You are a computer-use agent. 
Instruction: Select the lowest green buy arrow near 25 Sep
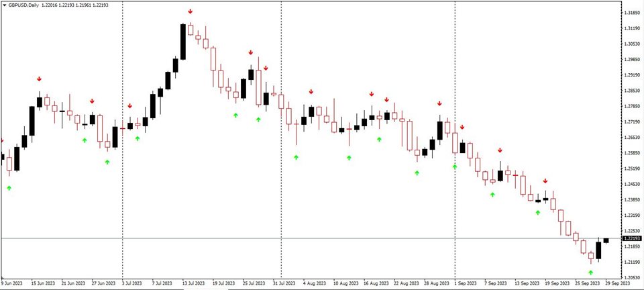(x=590, y=273)
